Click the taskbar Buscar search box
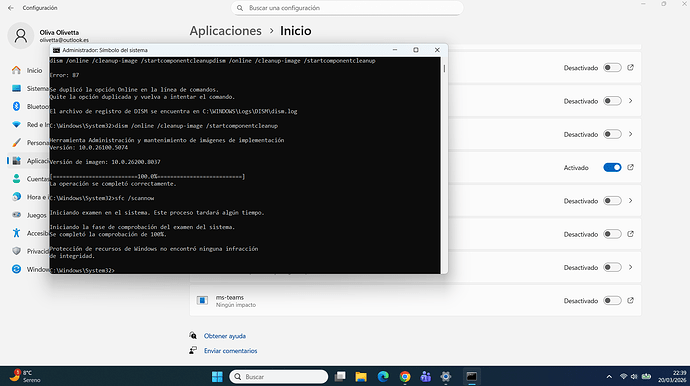This screenshot has width=690, height=386. click(x=279, y=377)
